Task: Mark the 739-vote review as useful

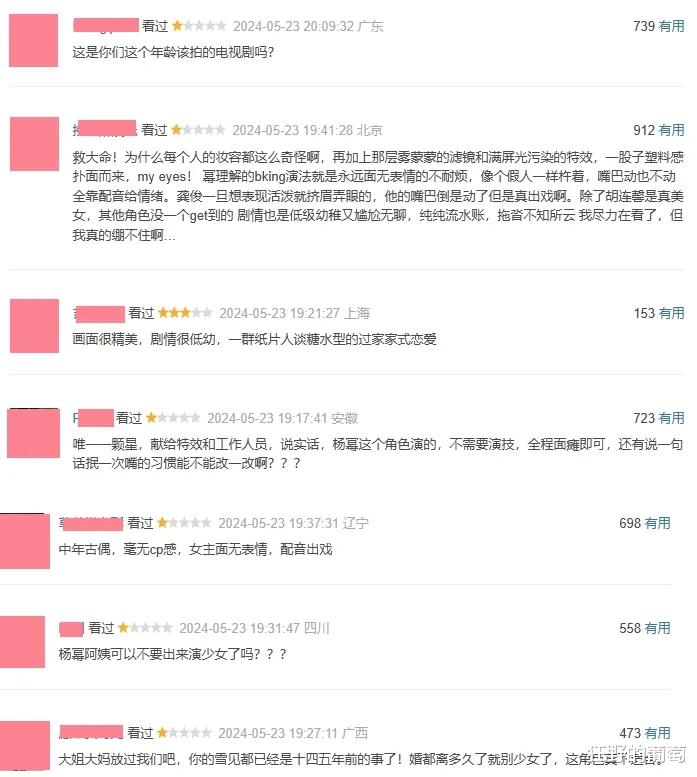Action: 671,26
